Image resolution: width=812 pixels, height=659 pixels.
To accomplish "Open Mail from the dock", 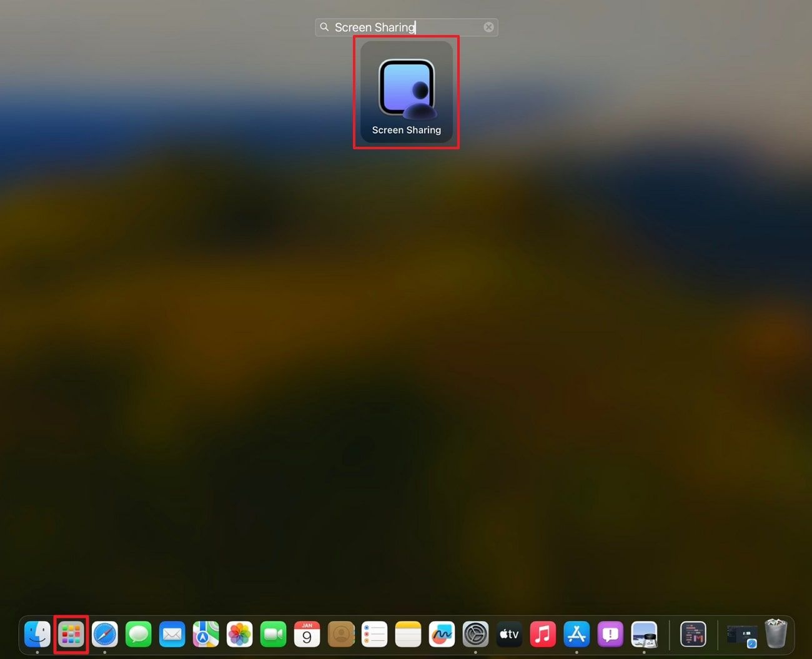I will pyautogui.click(x=172, y=635).
